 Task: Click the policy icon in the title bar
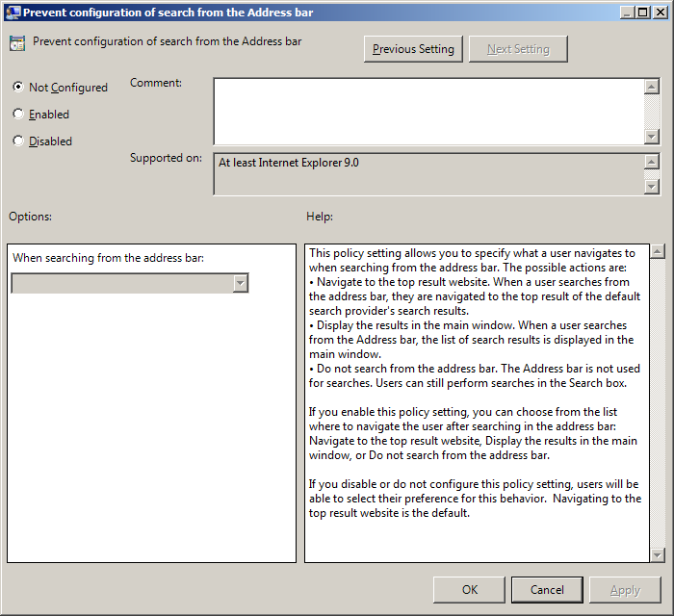click(x=12, y=13)
